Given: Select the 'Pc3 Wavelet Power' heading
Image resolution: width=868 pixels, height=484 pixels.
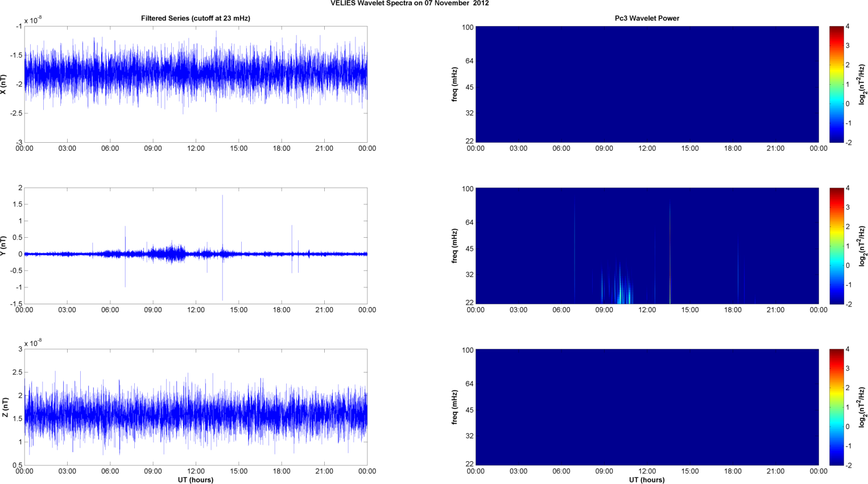Looking at the screenshot, I should (647, 18).
